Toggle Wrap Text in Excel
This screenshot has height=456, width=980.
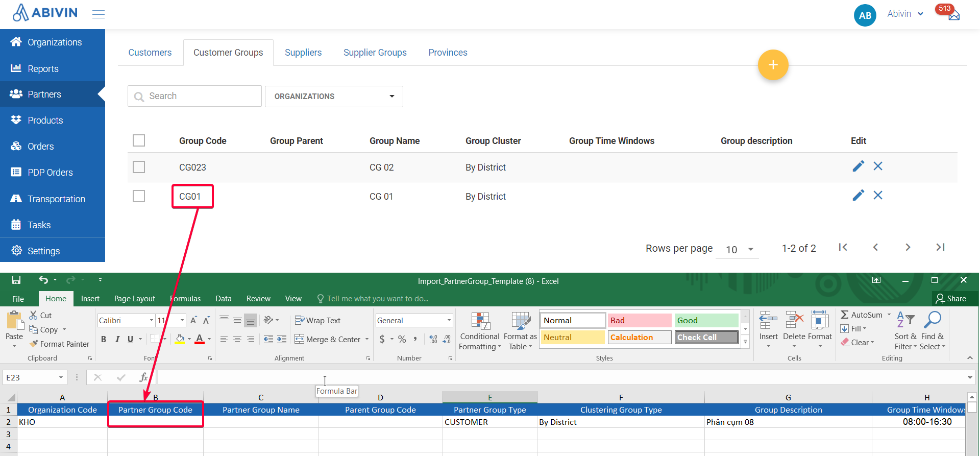317,320
